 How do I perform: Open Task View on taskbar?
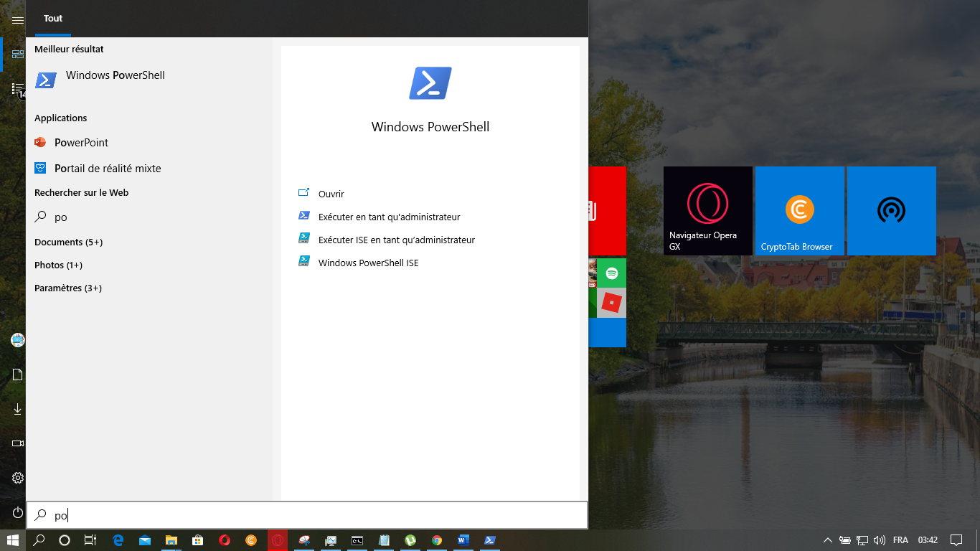(90, 540)
